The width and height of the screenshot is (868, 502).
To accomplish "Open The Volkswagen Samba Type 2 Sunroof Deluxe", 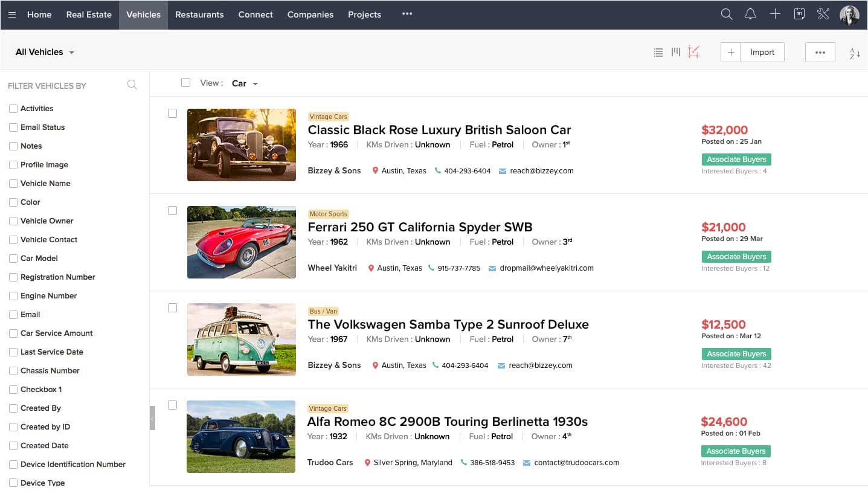I will (x=448, y=324).
